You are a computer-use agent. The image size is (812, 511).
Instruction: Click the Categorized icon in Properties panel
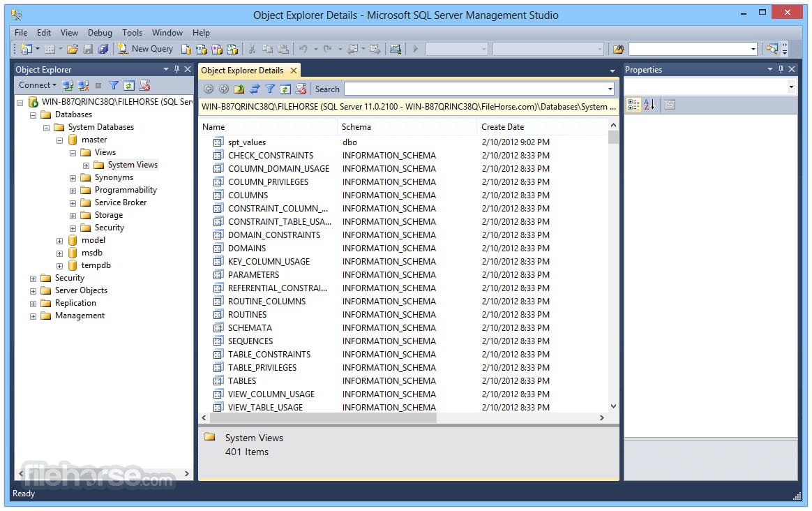pyautogui.click(x=633, y=105)
